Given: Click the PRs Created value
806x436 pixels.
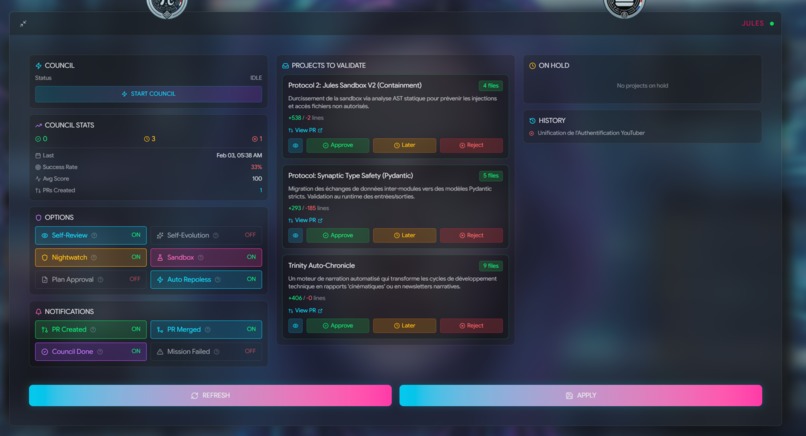Looking at the screenshot, I should [x=261, y=190].
